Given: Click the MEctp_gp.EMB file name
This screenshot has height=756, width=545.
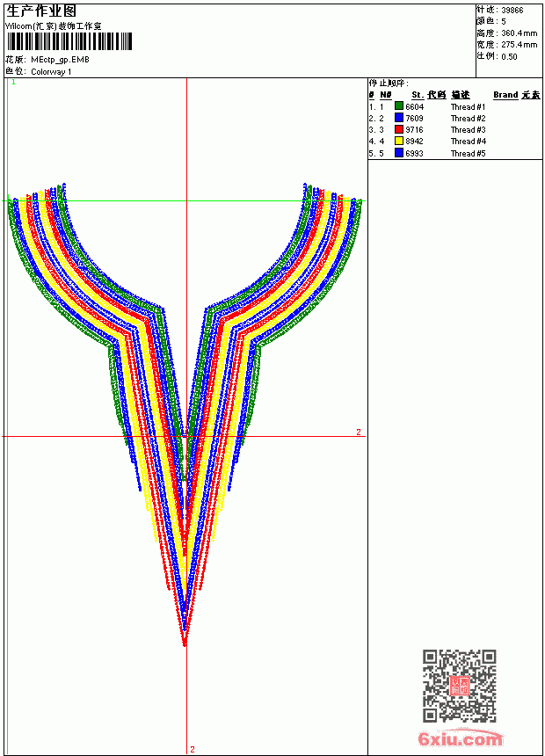Looking at the screenshot, I should (60, 60).
